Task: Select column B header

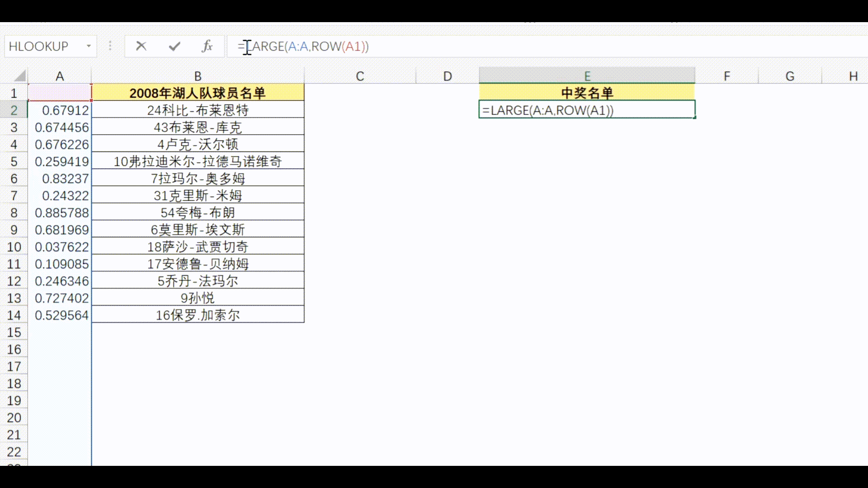Action: (x=198, y=76)
